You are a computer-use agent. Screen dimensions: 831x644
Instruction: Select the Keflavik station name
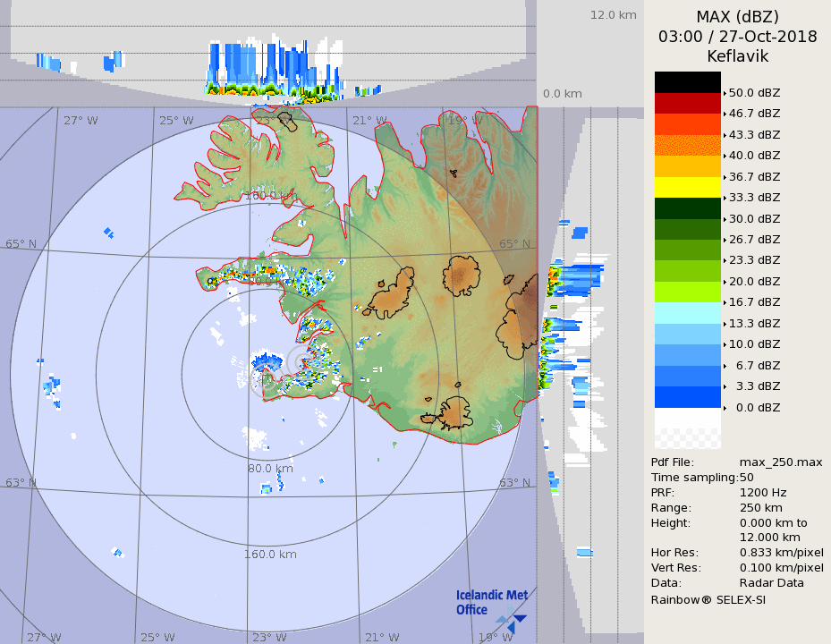click(737, 56)
